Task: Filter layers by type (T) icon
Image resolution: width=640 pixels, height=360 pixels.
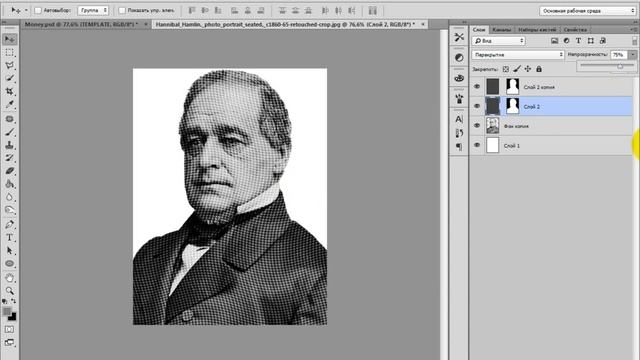Action: coord(578,41)
